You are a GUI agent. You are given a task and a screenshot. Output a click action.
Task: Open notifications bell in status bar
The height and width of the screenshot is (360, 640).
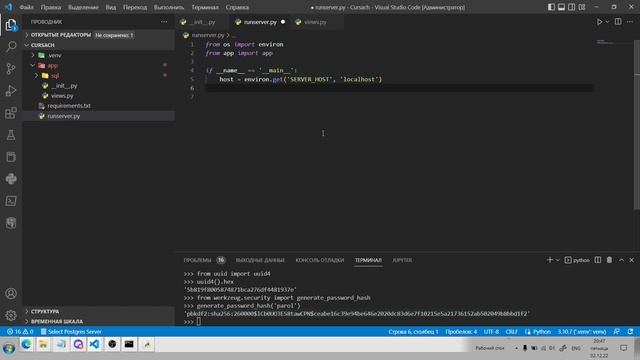point(631,331)
